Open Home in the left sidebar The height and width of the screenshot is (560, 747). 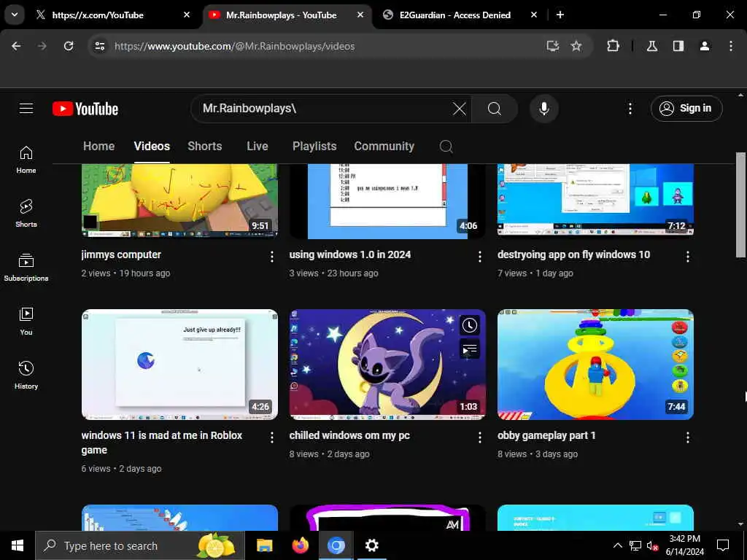pos(26,160)
